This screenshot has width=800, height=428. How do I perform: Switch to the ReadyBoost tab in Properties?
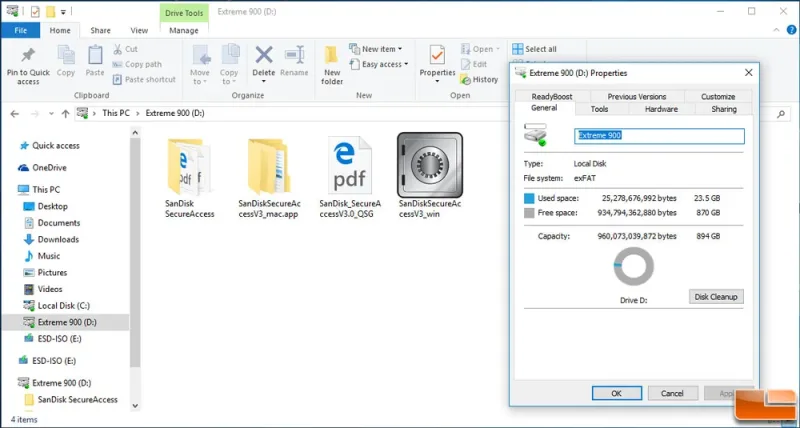click(552, 96)
